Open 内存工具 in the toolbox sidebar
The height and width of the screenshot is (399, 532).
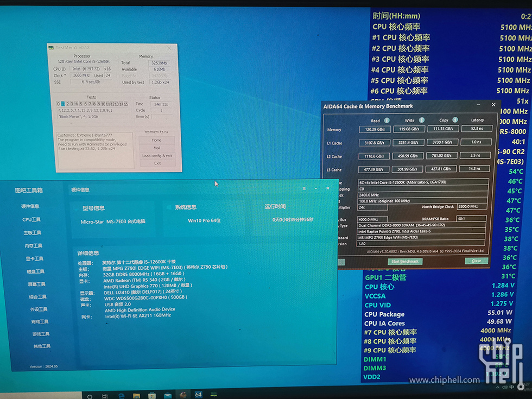tap(33, 245)
